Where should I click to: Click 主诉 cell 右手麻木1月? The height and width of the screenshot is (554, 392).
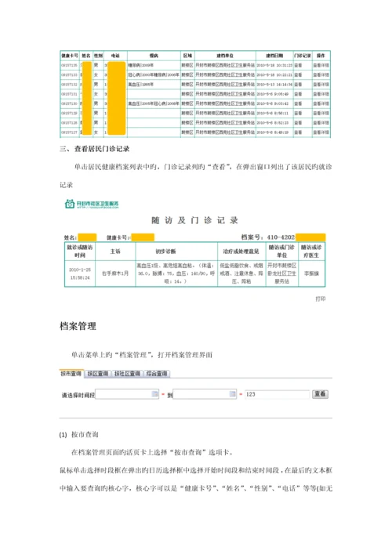pyautogui.click(x=115, y=273)
